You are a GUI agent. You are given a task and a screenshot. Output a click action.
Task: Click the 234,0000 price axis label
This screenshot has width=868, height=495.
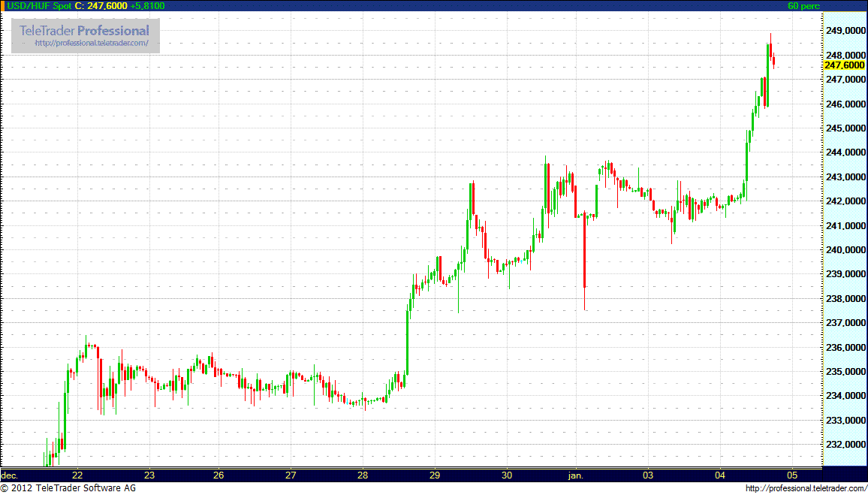[846, 397]
